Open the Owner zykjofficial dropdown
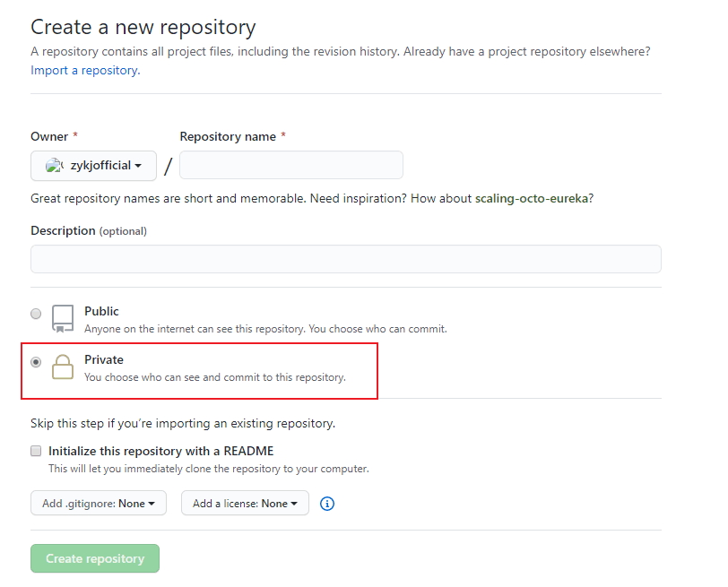 tap(93, 166)
